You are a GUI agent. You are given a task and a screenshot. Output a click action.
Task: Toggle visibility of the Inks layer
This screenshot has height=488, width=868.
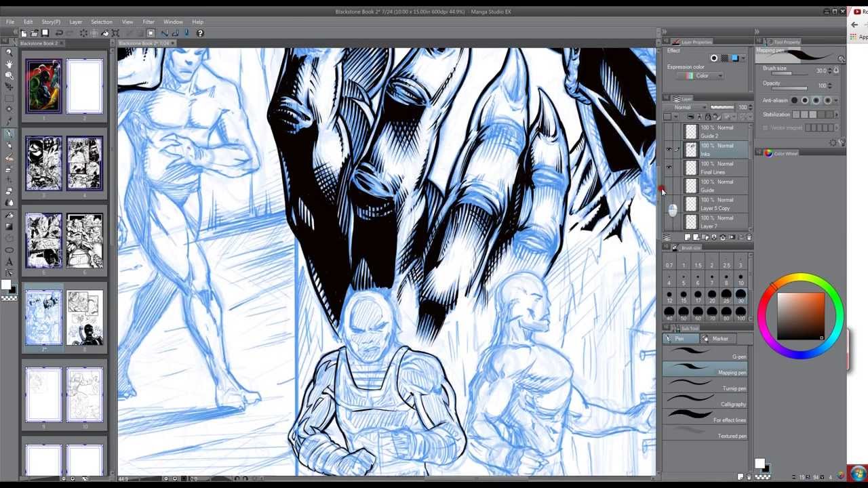click(x=669, y=150)
